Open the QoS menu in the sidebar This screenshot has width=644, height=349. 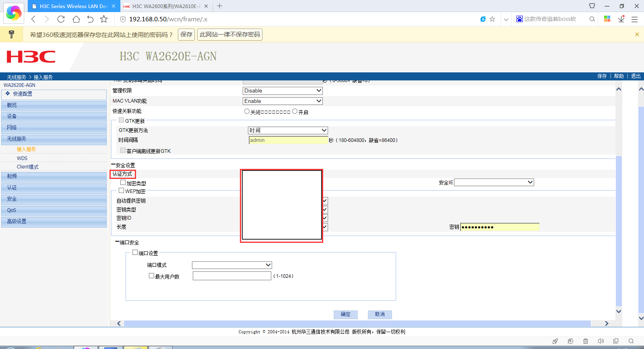pyautogui.click(x=54, y=210)
